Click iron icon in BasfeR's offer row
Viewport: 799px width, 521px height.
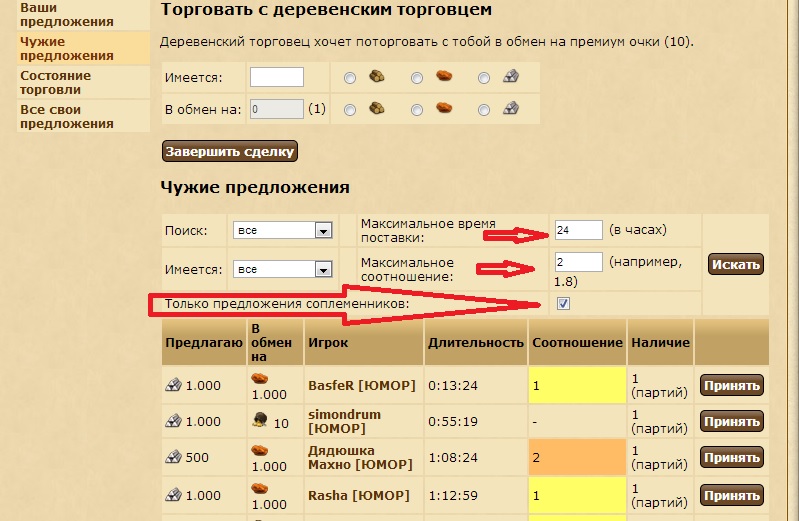point(173,384)
